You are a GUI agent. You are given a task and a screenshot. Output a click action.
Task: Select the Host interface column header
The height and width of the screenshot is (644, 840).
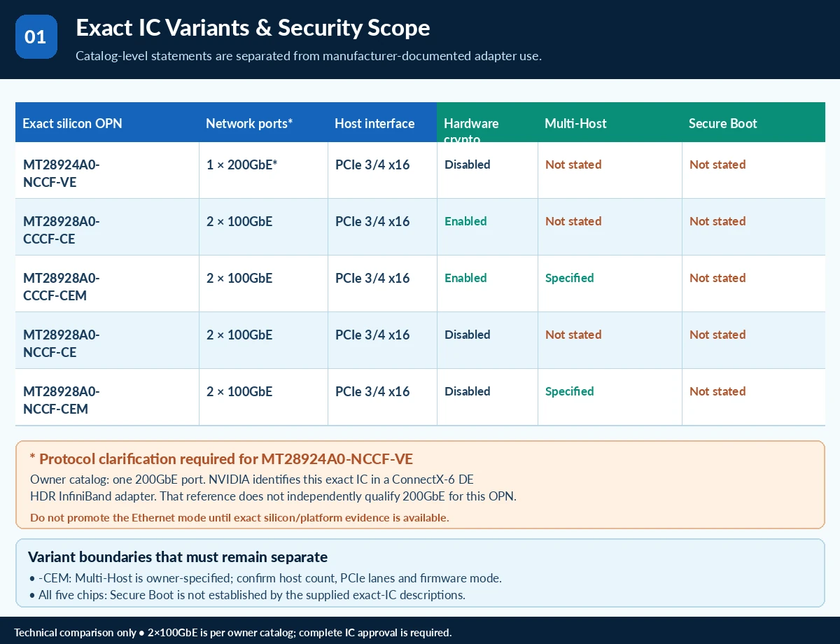(382, 122)
